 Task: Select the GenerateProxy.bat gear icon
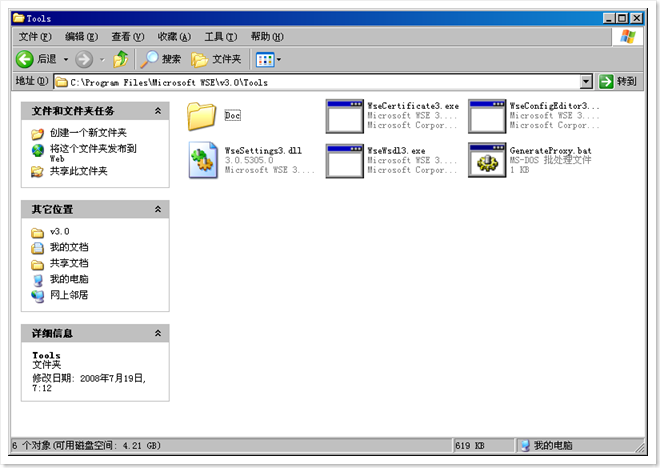487,160
